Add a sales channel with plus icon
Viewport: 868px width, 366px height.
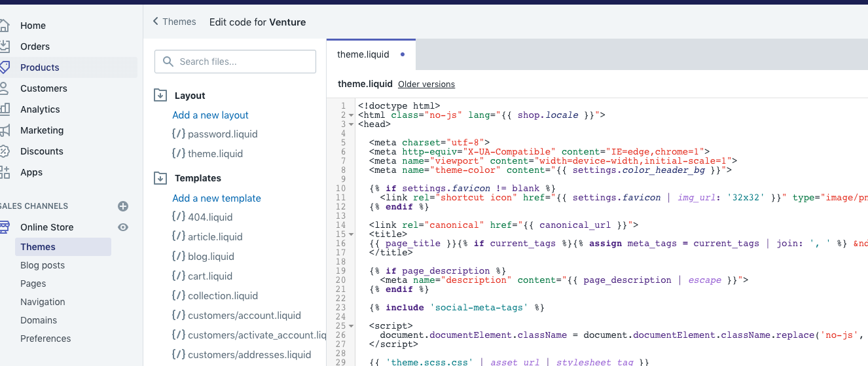coord(123,206)
